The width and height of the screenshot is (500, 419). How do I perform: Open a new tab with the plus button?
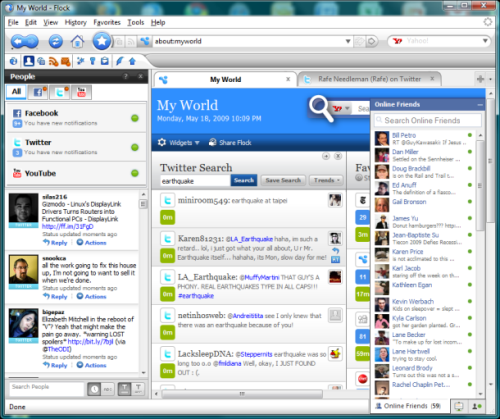point(480,79)
